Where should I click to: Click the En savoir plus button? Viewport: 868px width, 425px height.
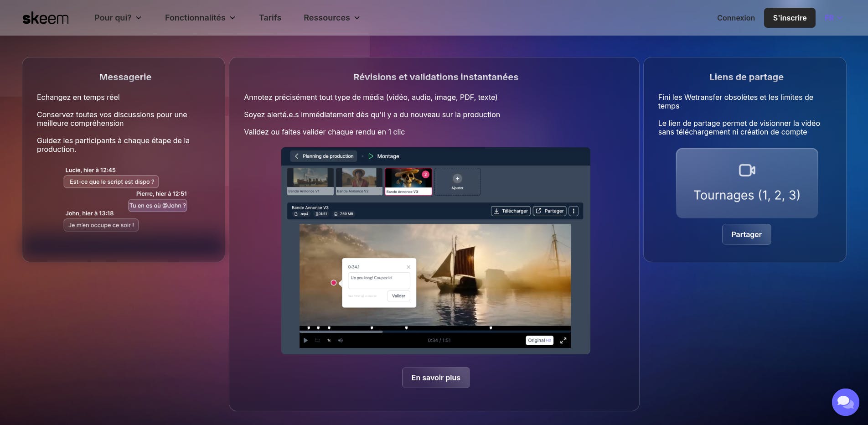coord(436,378)
